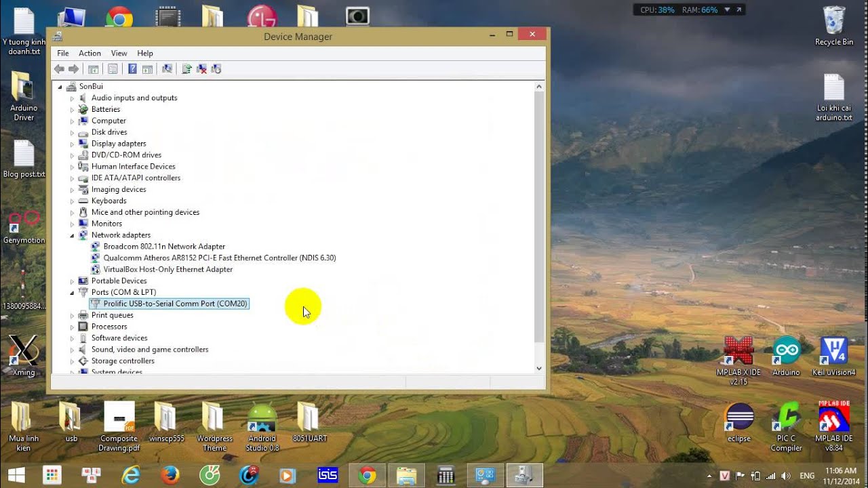Open the Blog post.txt file
Viewport: 868px width, 488px height.
click(x=24, y=160)
